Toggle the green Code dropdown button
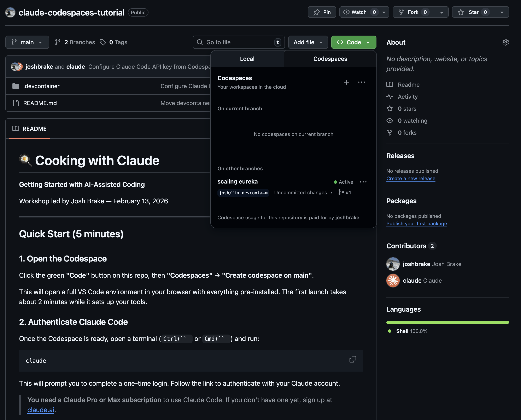521x420 pixels. point(354,42)
